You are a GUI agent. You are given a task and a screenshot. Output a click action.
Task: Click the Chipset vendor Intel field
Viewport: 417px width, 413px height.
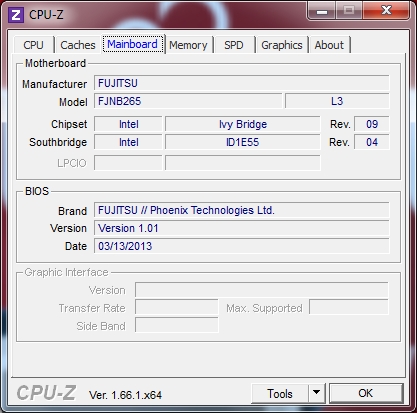[128, 124]
